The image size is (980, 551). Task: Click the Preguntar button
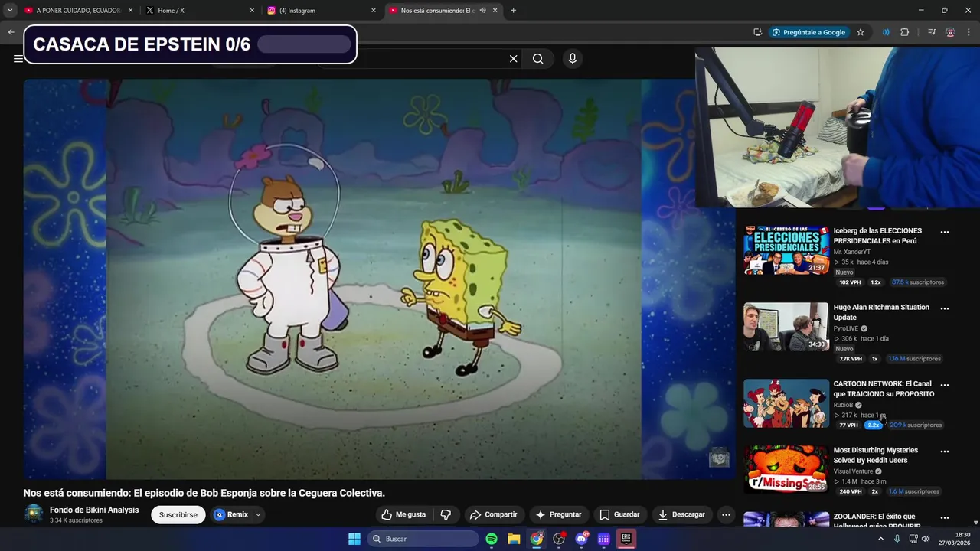point(558,514)
